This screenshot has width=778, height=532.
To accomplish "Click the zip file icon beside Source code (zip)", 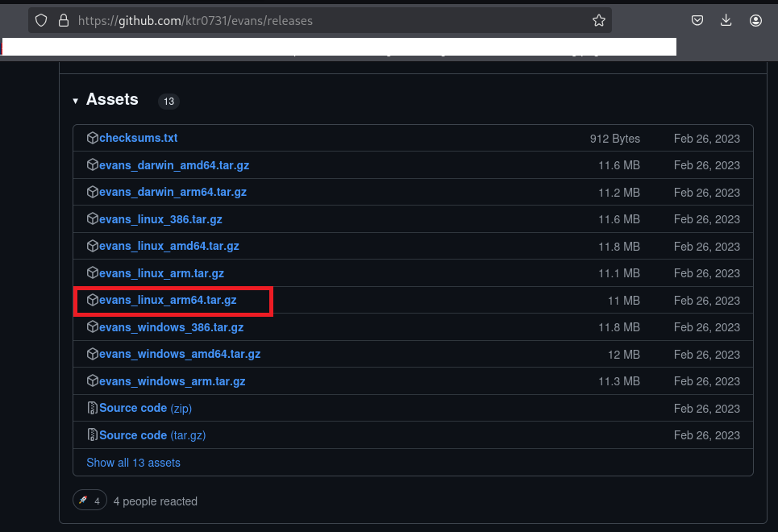I will 92,408.
